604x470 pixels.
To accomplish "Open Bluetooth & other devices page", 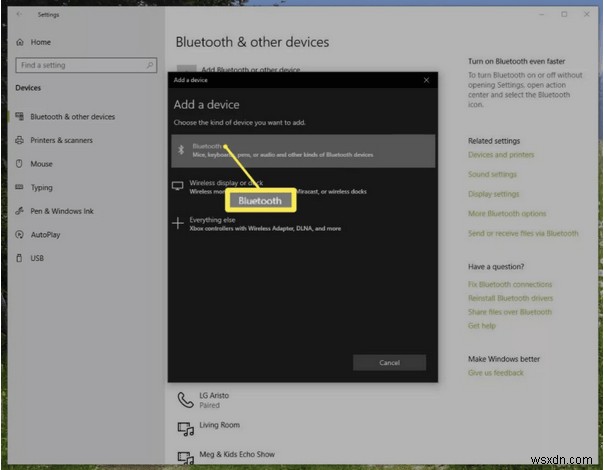I will pos(72,117).
